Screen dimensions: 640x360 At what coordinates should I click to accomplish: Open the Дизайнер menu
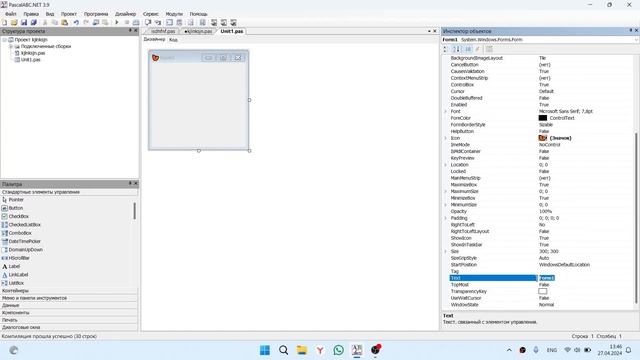click(x=125, y=14)
